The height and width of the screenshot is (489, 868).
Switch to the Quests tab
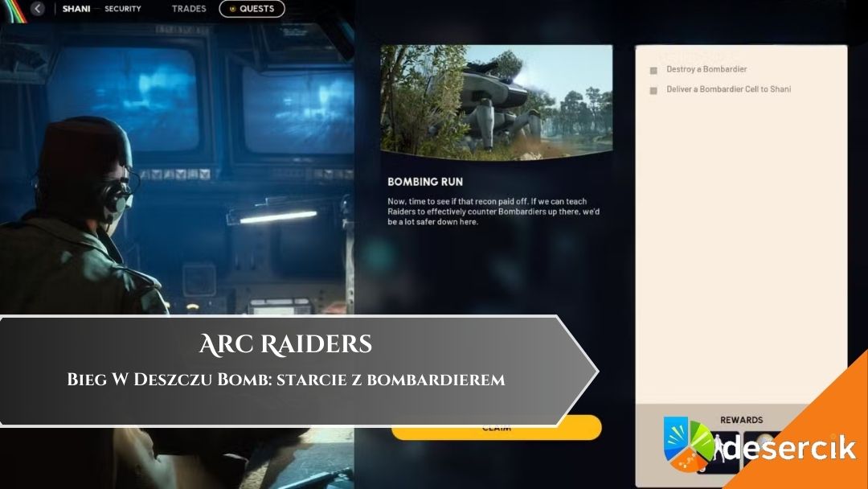[x=252, y=10]
